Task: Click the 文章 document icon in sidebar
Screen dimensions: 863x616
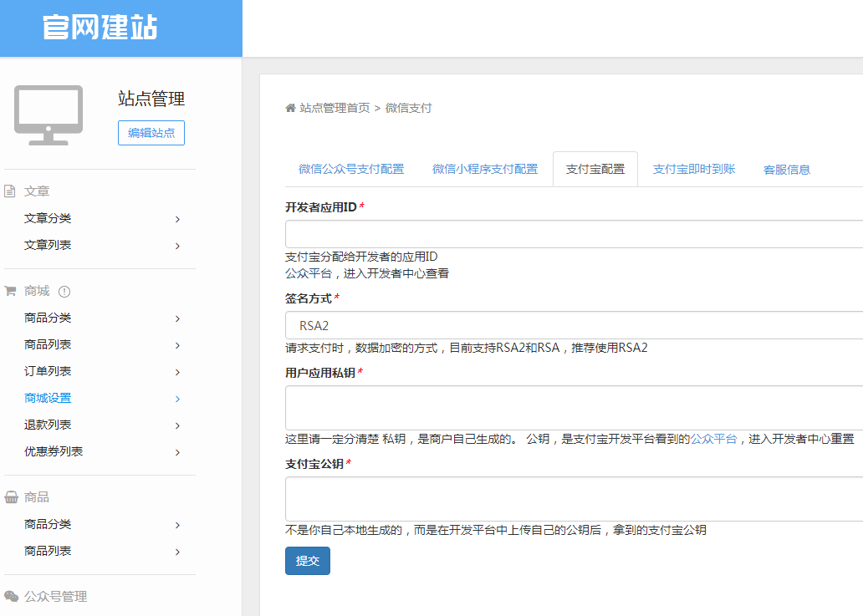Action: pyautogui.click(x=12, y=191)
